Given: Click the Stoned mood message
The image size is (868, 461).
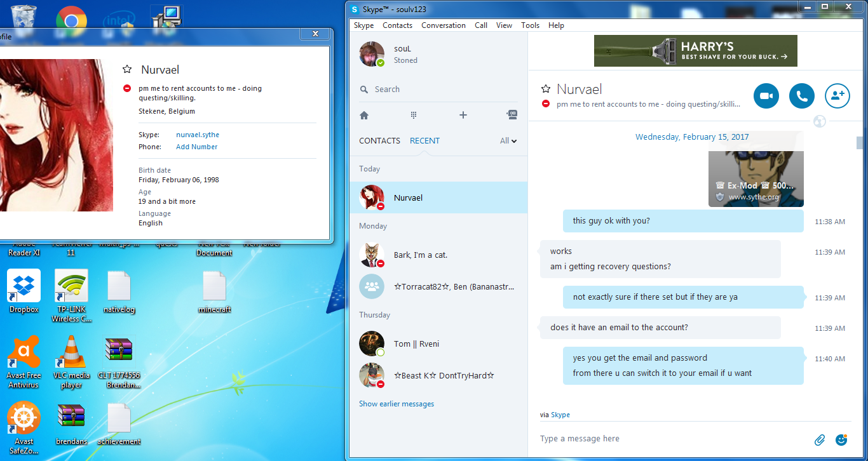Looking at the screenshot, I should pyautogui.click(x=405, y=60).
